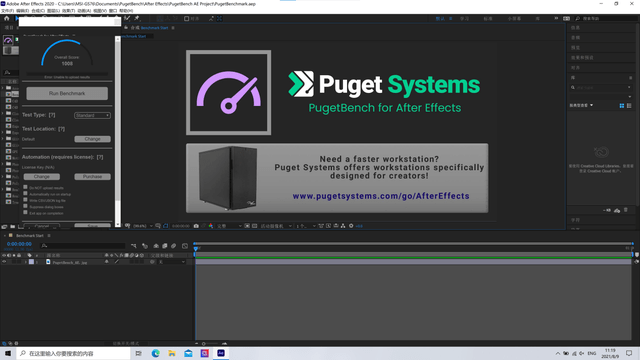640x360 pixels.
Task: Open the Test Type 'Standard' dropdown
Action: pos(92,116)
